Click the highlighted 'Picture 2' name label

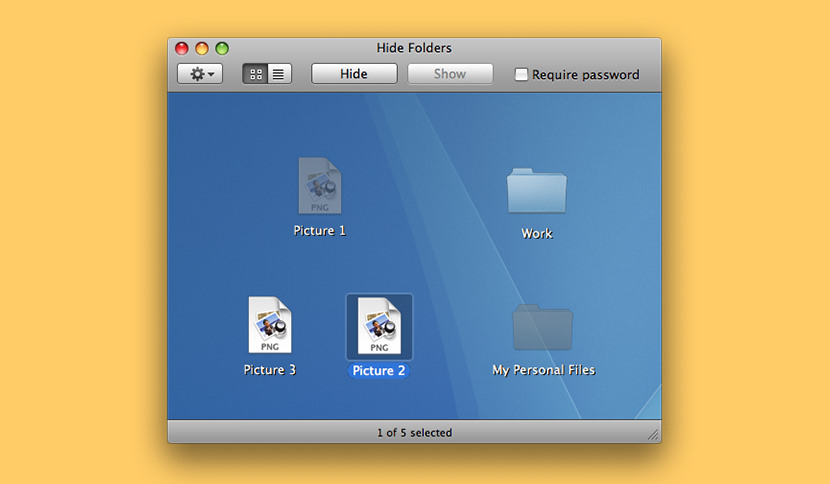click(378, 371)
